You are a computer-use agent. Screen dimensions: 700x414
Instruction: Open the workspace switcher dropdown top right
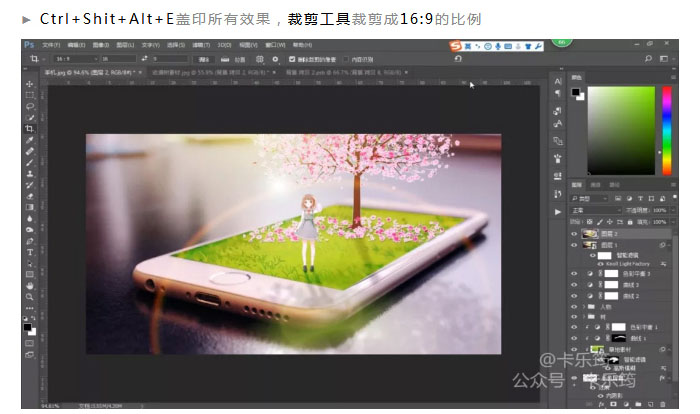click(x=665, y=59)
